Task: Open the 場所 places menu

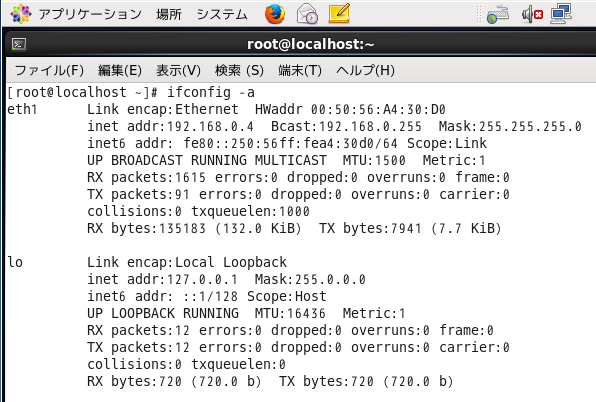Action: pyautogui.click(x=169, y=14)
